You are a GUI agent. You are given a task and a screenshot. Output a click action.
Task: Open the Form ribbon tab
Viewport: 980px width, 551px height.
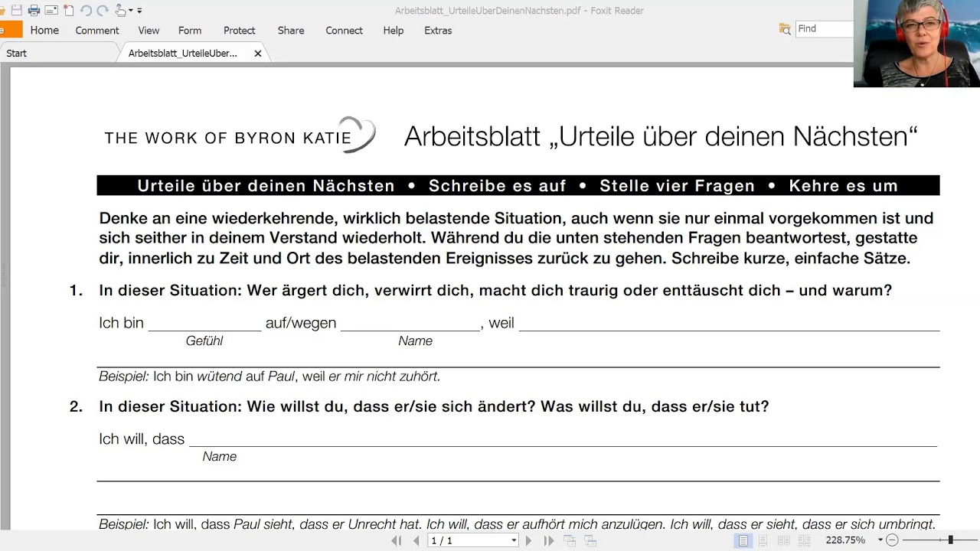coord(190,31)
